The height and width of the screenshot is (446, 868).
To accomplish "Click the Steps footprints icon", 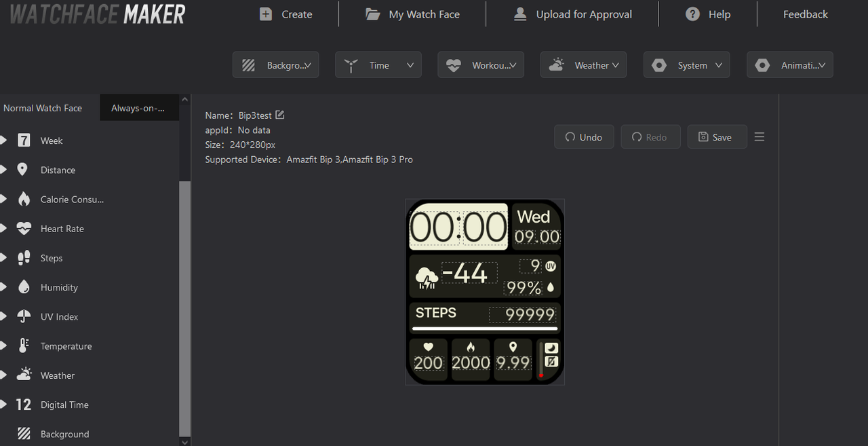I will tap(24, 258).
